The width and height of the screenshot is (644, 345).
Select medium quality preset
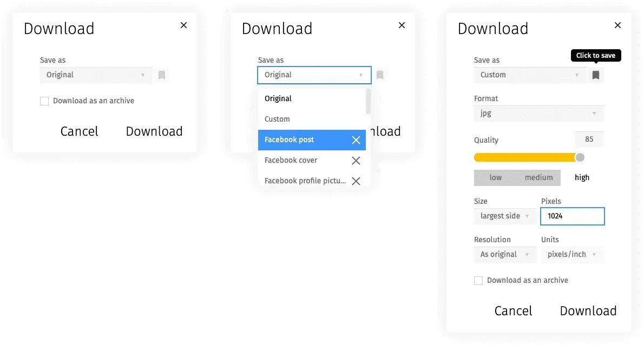538,177
